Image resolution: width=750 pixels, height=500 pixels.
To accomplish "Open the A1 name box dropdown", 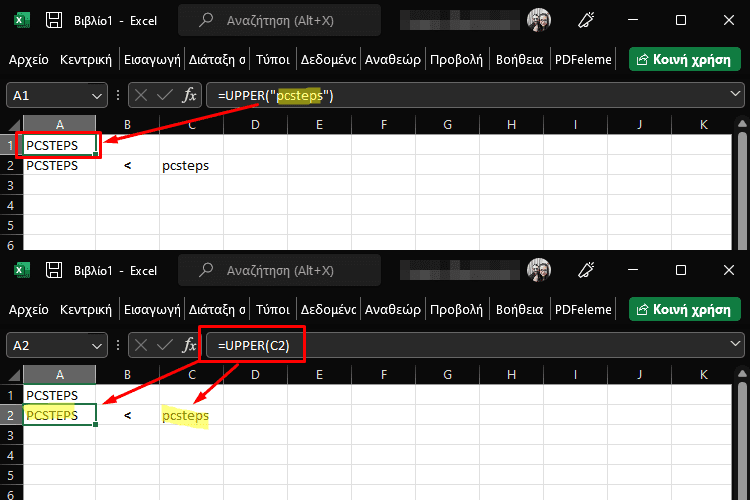I will 97,96.
